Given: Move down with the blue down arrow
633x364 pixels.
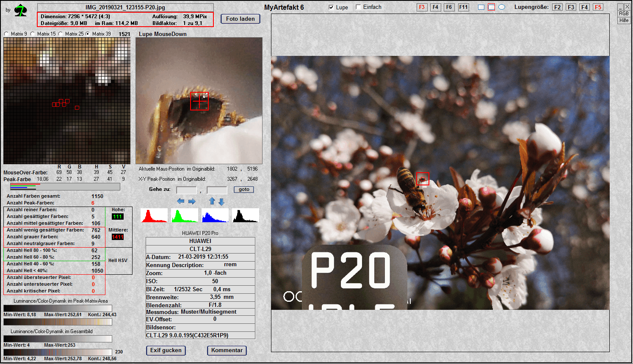Looking at the screenshot, I should click(x=221, y=201).
